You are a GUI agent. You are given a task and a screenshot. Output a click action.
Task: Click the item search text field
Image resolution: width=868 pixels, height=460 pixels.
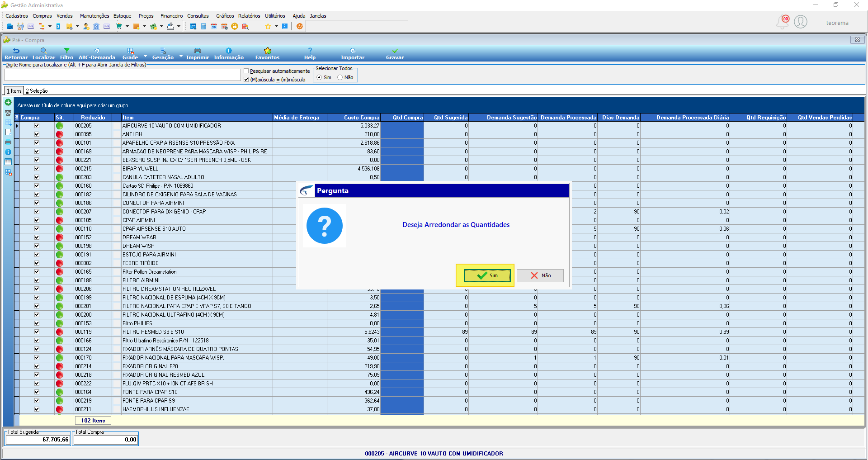pos(123,75)
